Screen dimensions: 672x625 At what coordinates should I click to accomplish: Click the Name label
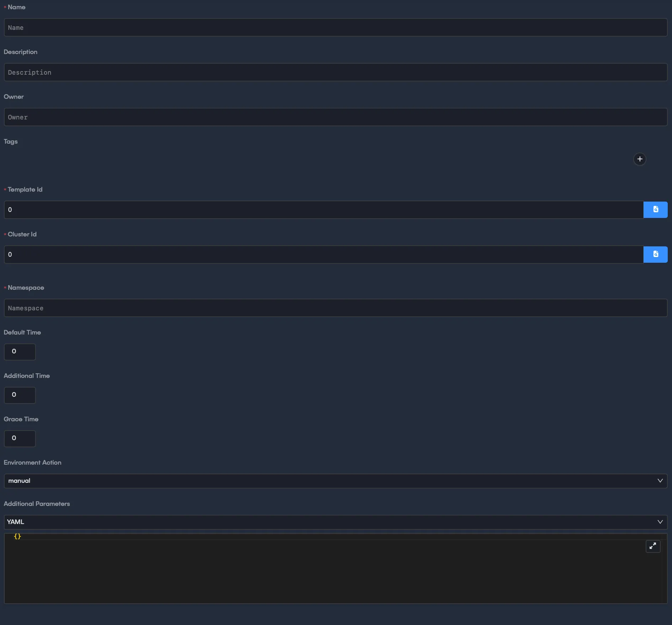[x=16, y=7]
